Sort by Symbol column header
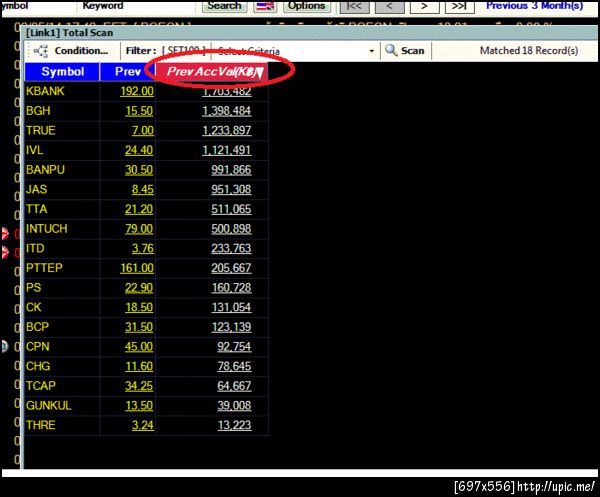Image resolution: width=600 pixels, height=497 pixels. click(62, 72)
